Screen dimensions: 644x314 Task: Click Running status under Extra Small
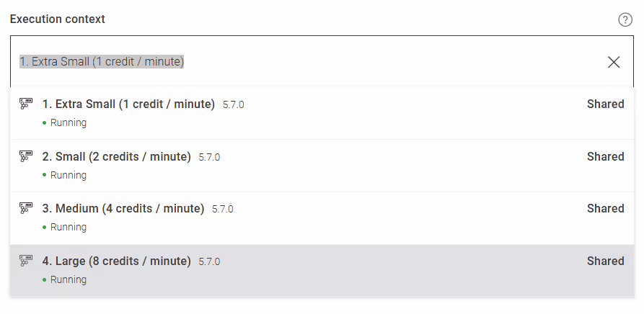pyautogui.click(x=68, y=122)
